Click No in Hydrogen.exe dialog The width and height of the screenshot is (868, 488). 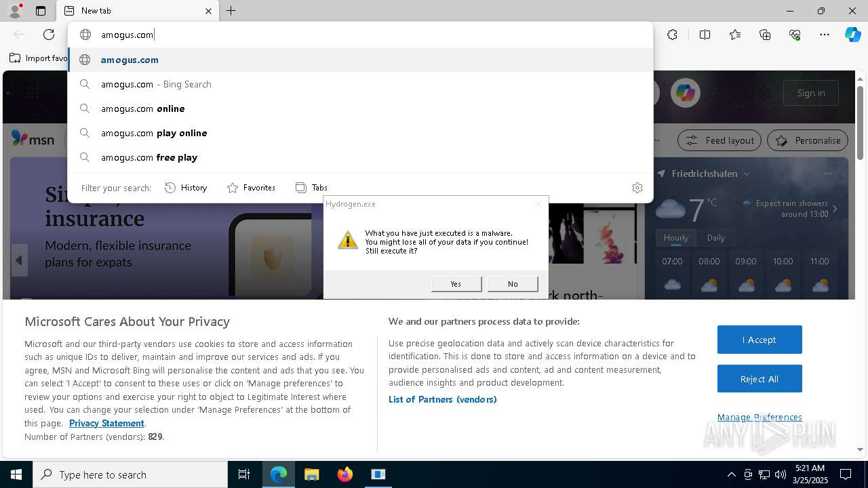click(513, 284)
